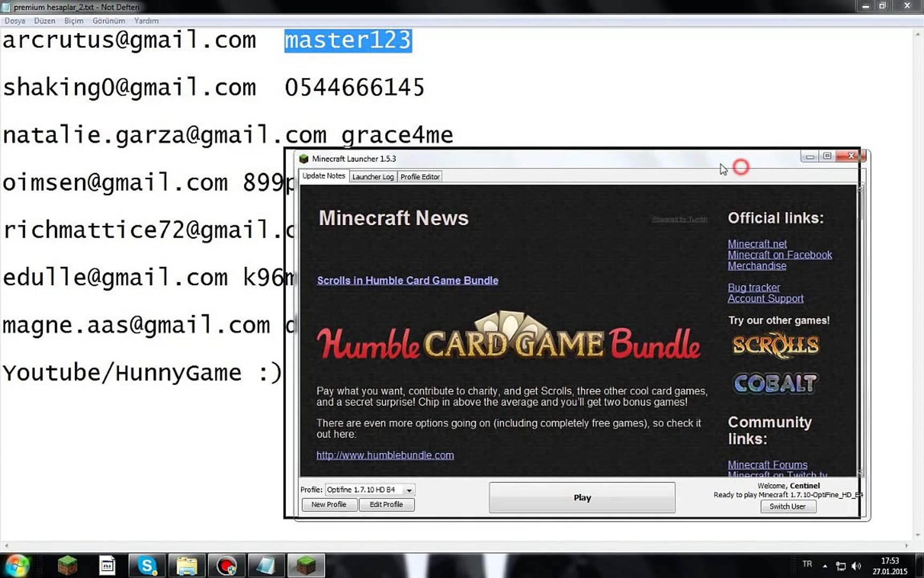The image size is (924, 578).
Task: Open the Minecraft Forums link
Action: pos(767,465)
